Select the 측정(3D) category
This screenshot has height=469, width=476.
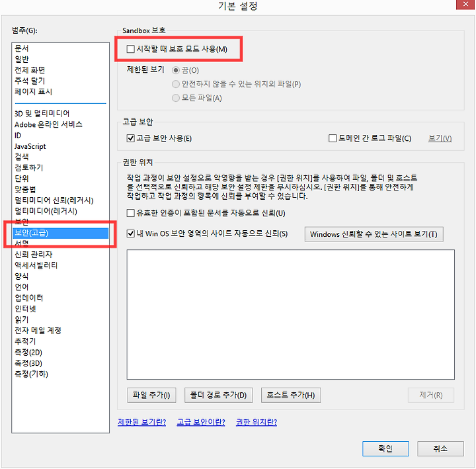coord(60,363)
